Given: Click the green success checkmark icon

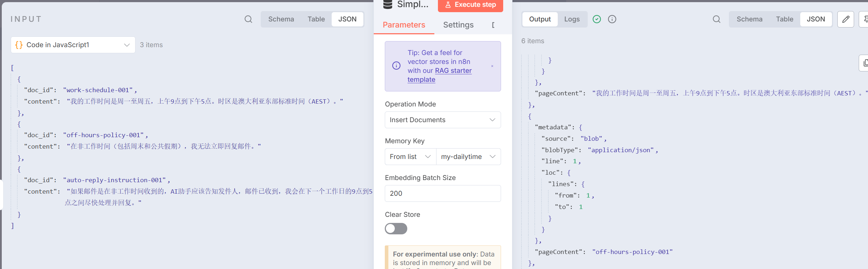Looking at the screenshot, I should point(597,19).
